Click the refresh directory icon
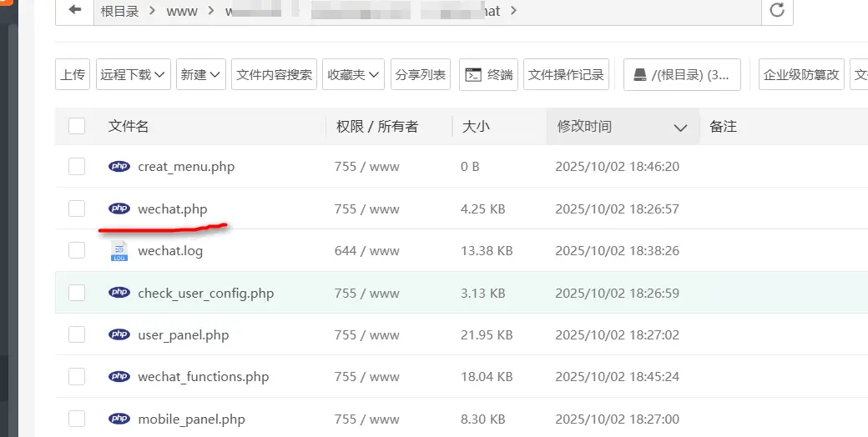This screenshot has height=437, width=868. click(777, 10)
